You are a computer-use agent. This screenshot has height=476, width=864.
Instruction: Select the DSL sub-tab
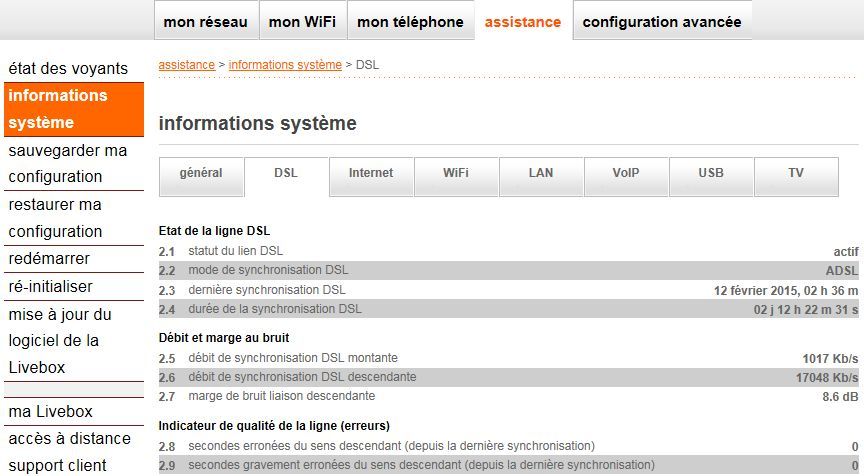pyautogui.click(x=286, y=174)
